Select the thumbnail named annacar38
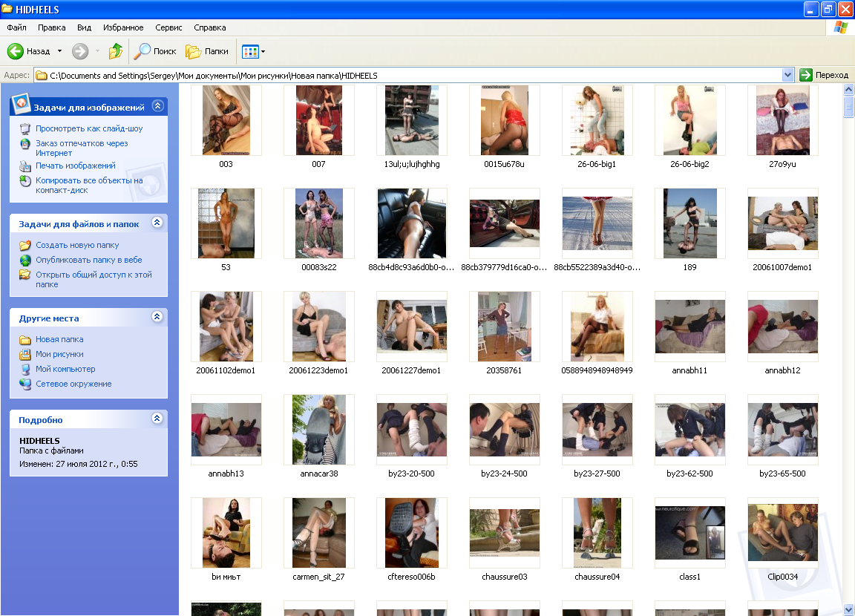 tap(319, 430)
